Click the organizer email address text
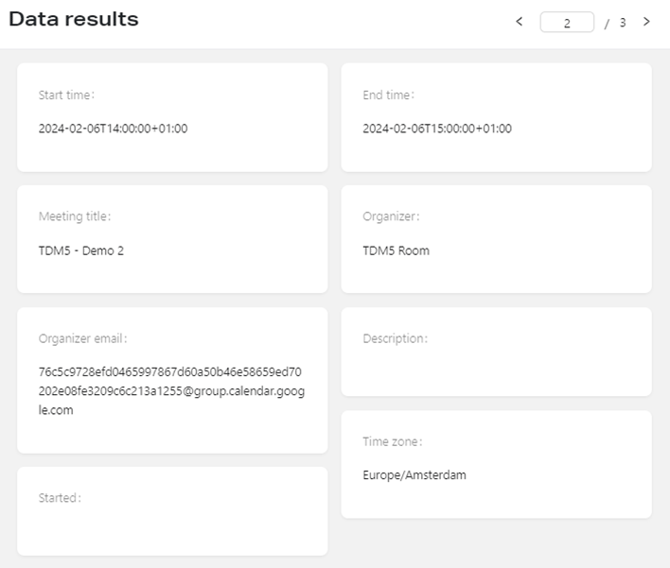670x568 pixels. point(171,390)
